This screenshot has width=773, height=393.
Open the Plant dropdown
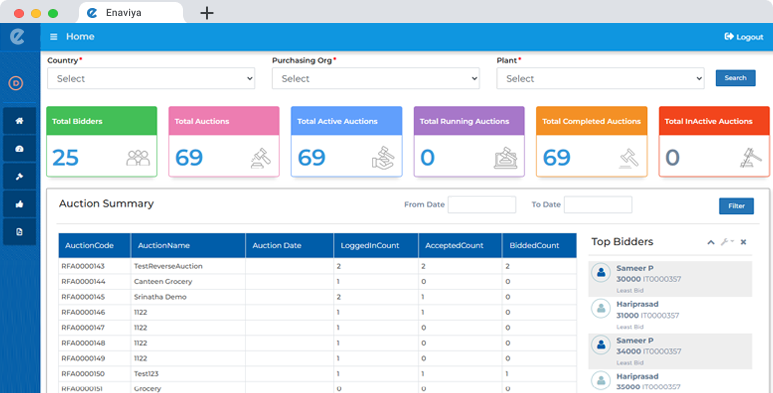pyautogui.click(x=600, y=78)
